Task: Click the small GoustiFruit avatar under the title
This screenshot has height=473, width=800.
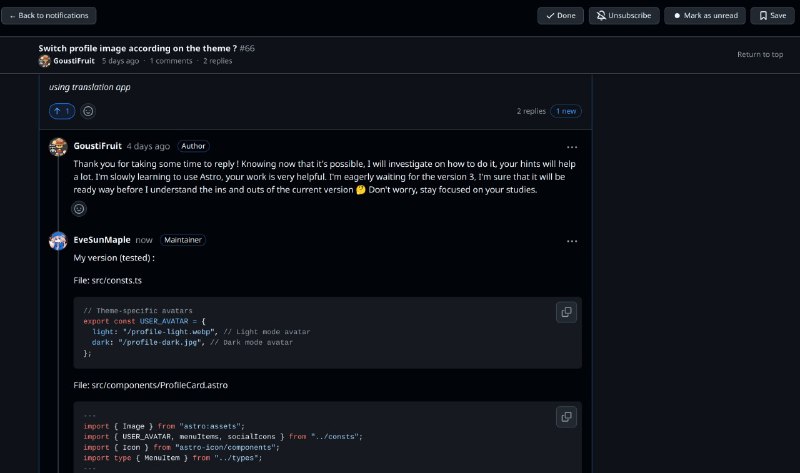Action: pyautogui.click(x=44, y=61)
